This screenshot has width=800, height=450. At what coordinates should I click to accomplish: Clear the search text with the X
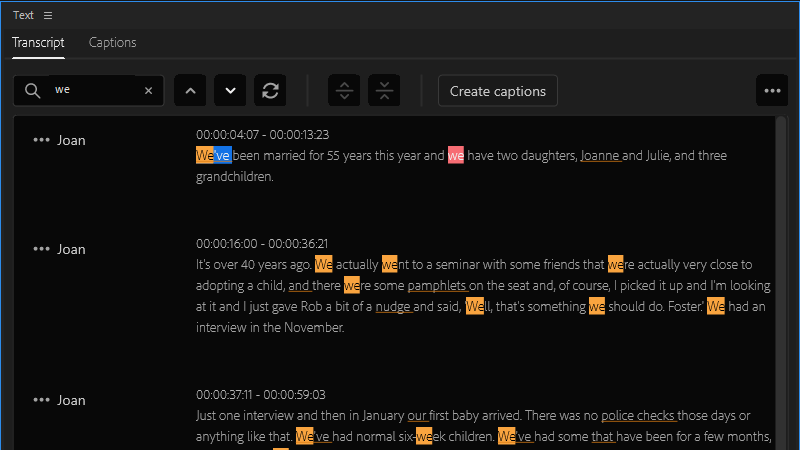click(148, 91)
